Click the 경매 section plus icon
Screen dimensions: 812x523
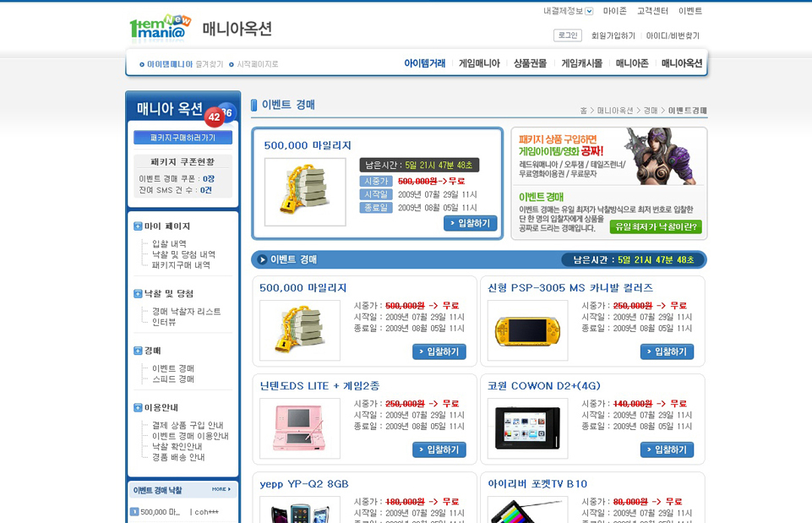(138, 351)
